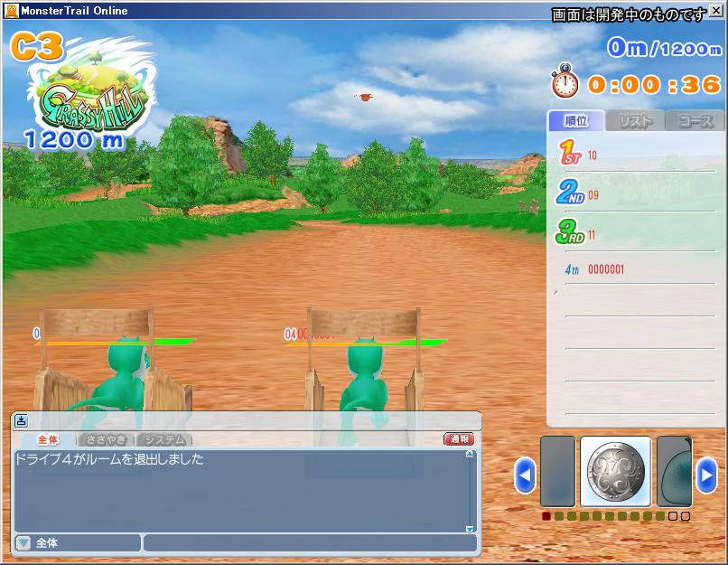The height and width of the screenshot is (565, 728).
Task: Select 1st place entry 10
Action: pyautogui.click(x=636, y=154)
